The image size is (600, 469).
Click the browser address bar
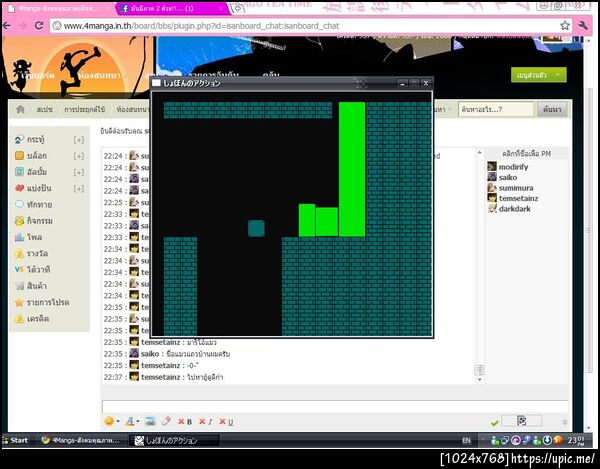[311, 26]
